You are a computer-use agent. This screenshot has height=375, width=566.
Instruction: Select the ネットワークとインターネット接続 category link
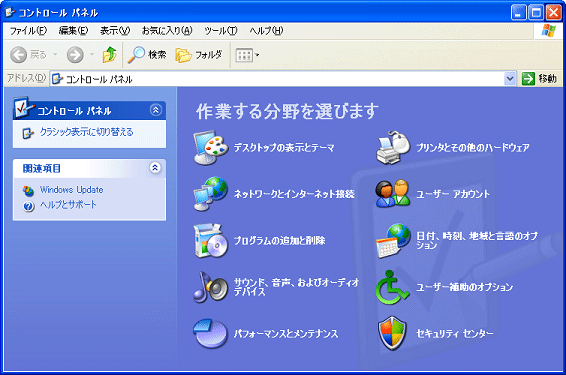[x=294, y=194]
